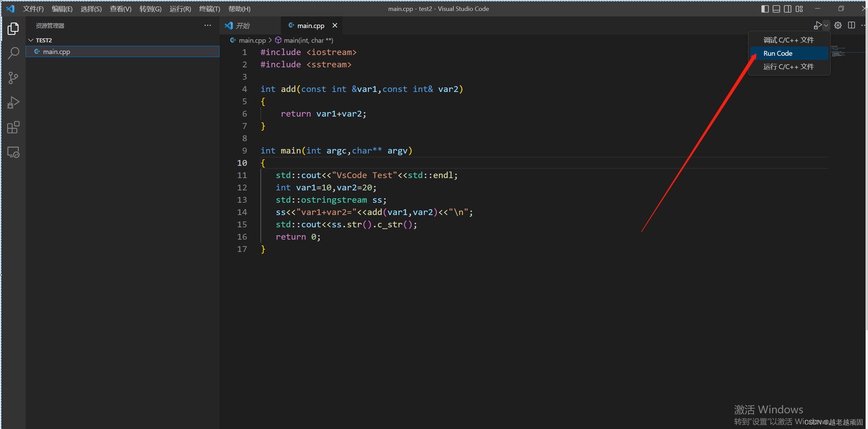
Task: Split the editor to the right
Action: click(851, 25)
